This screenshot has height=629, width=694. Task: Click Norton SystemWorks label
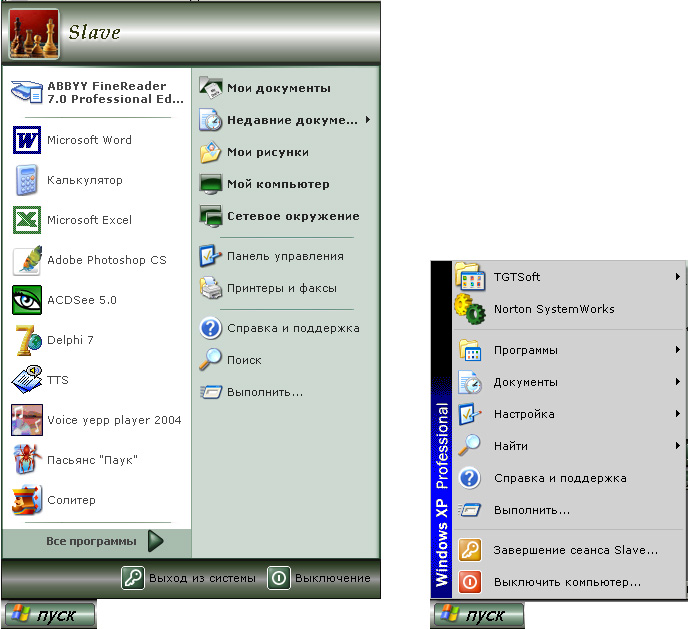[x=554, y=309]
